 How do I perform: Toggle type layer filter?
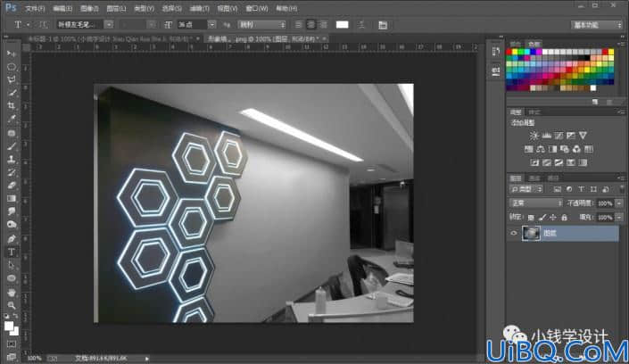(581, 189)
